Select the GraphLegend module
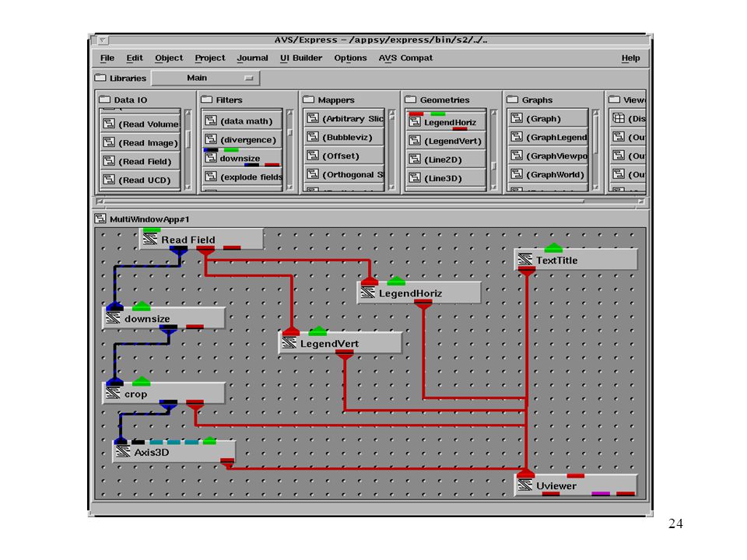Image resolution: width=747 pixels, height=560 pixels. click(548, 137)
